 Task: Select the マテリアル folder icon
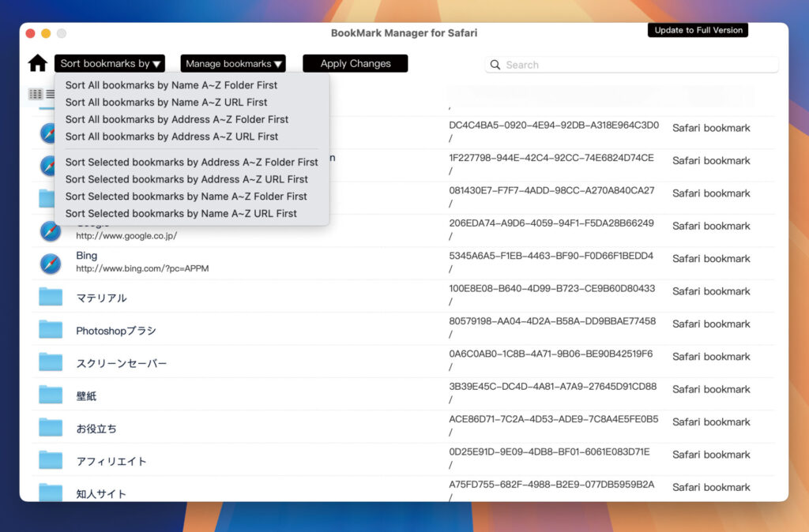(51, 297)
